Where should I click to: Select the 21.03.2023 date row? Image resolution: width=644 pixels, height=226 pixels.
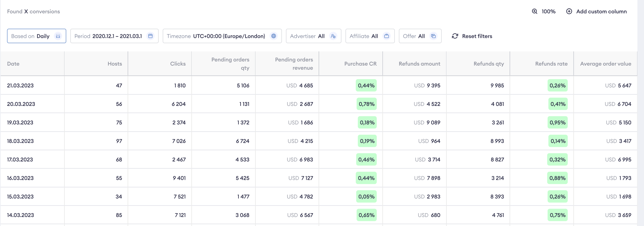point(20,85)
